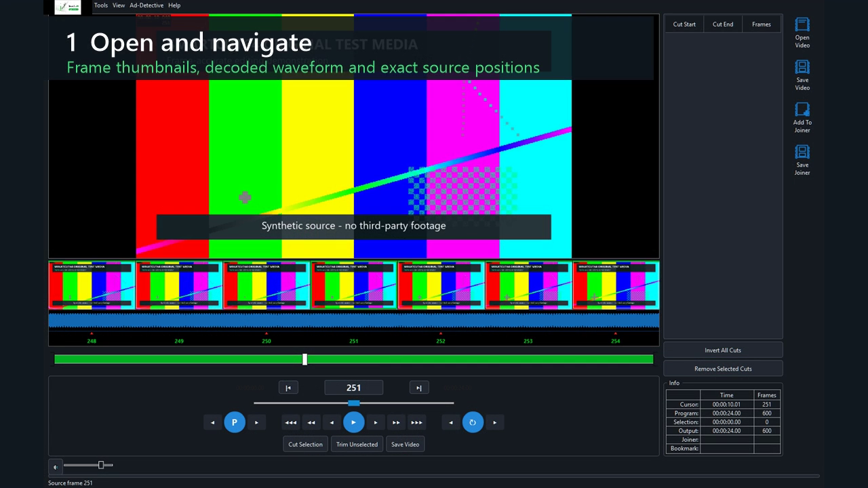Click the double-arrow fast forward button

tap(396, 422)
